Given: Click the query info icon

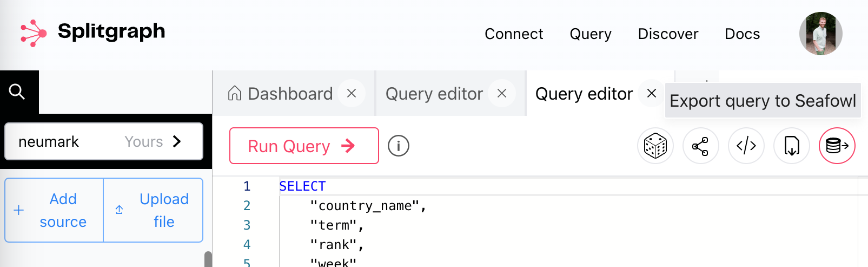Looking at the screenshot, I should pyautogui.click(x=399, y=146).
